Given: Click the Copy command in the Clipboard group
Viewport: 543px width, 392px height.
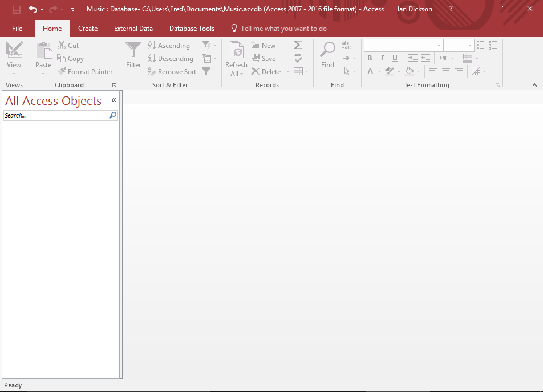Looking at the screenshot, I should [x=71, y=59].
